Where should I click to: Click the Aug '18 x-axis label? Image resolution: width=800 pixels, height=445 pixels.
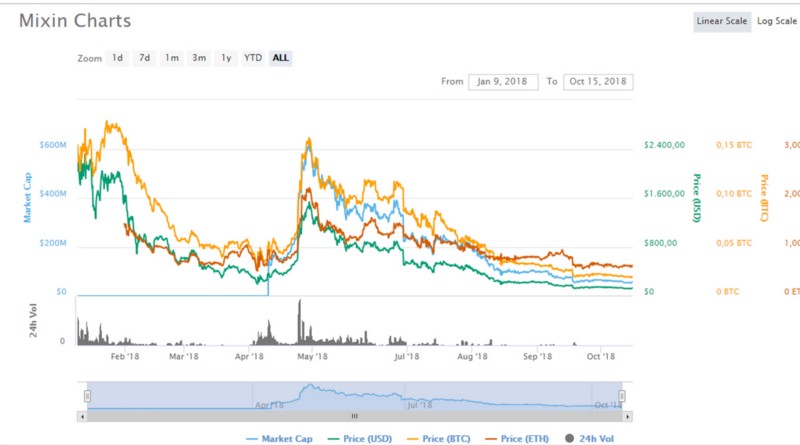(472, 356)
